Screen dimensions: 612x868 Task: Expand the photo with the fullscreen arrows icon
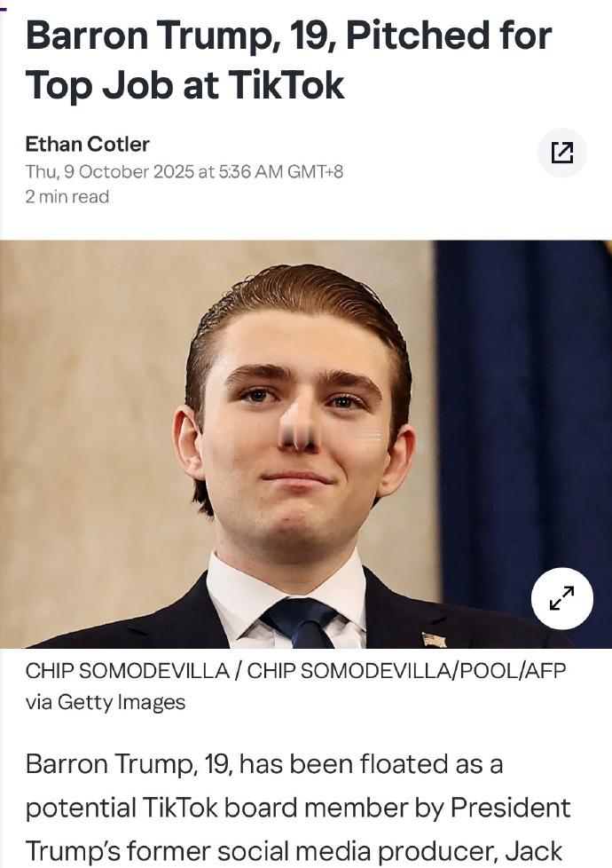(562, 598)
